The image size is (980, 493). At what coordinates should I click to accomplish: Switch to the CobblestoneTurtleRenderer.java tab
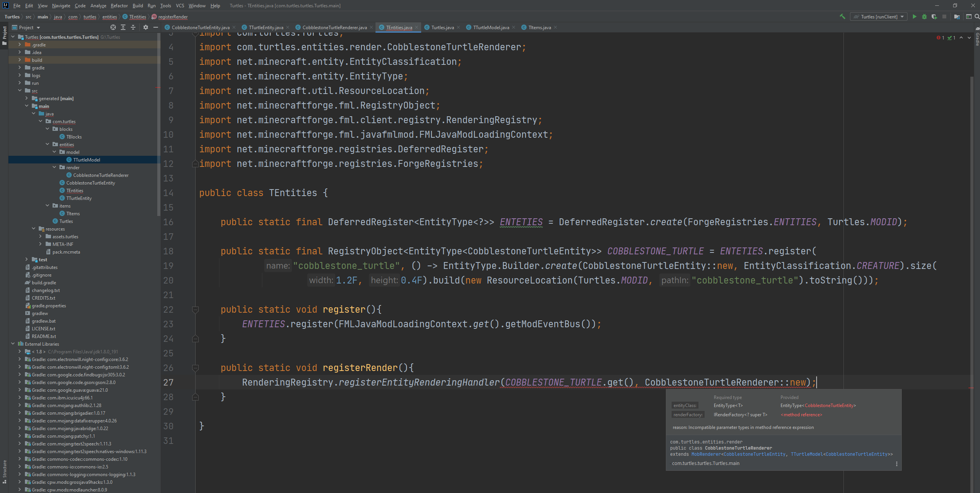(334, 27)
